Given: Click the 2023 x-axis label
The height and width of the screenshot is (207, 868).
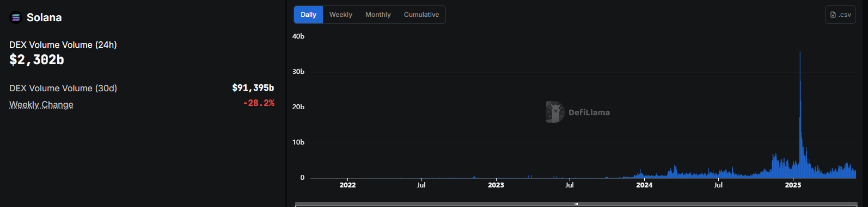Looking at the screenshot, I should [496, 185].
